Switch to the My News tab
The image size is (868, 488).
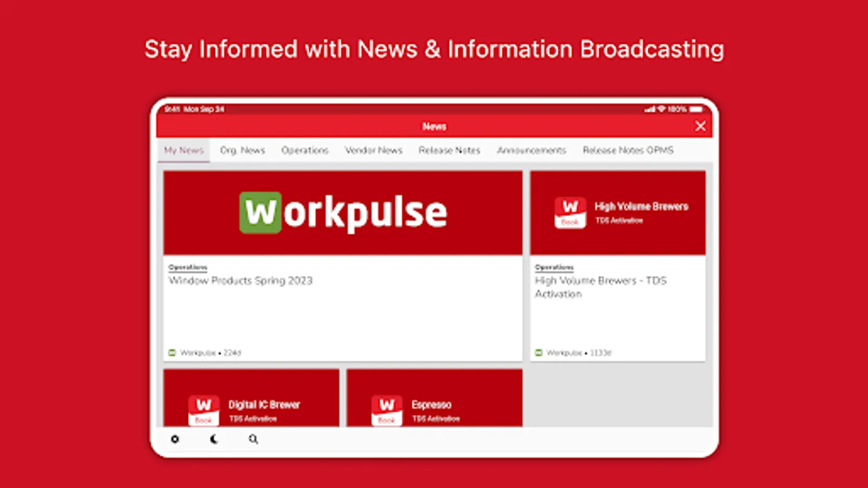pyautogui.click(x=184, y=150)
